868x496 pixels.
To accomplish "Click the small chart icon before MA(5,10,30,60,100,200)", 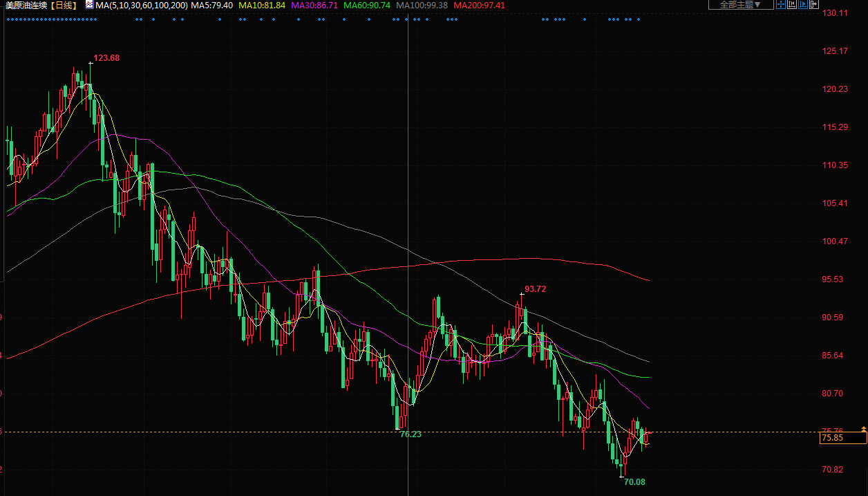I will pyautogui.click(x=90, y=5).
